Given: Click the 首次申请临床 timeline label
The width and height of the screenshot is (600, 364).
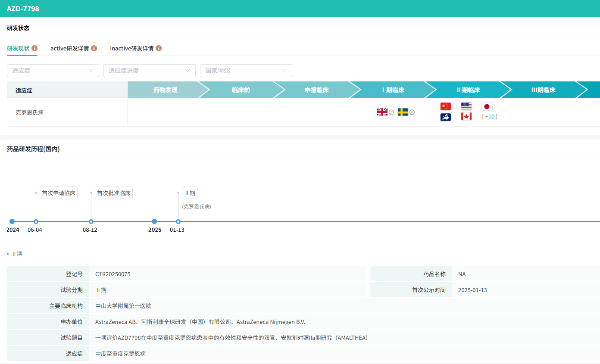Looking at the screenshot, I should coord(59,193).
